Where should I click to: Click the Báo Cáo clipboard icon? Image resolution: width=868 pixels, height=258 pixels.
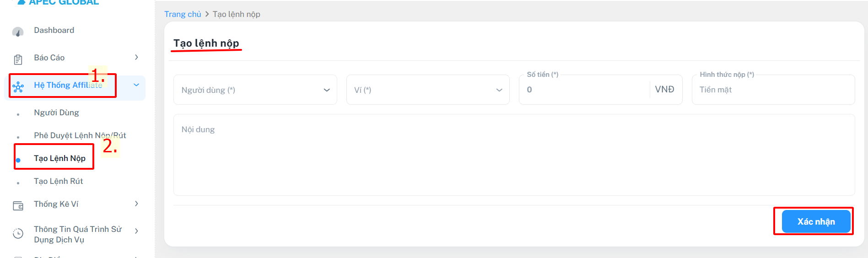coord(18,59)
